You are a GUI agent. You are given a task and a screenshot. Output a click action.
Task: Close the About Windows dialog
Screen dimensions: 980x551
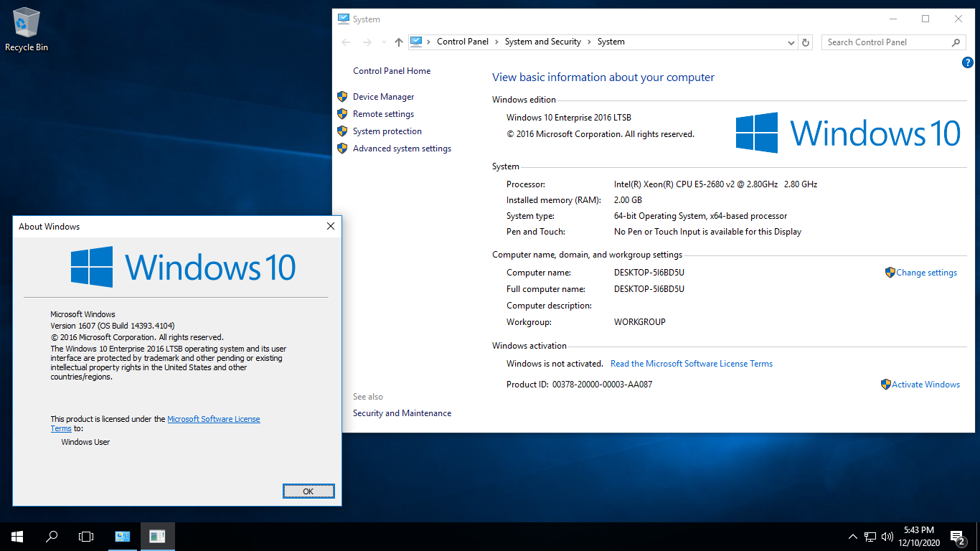click(331, 226)
